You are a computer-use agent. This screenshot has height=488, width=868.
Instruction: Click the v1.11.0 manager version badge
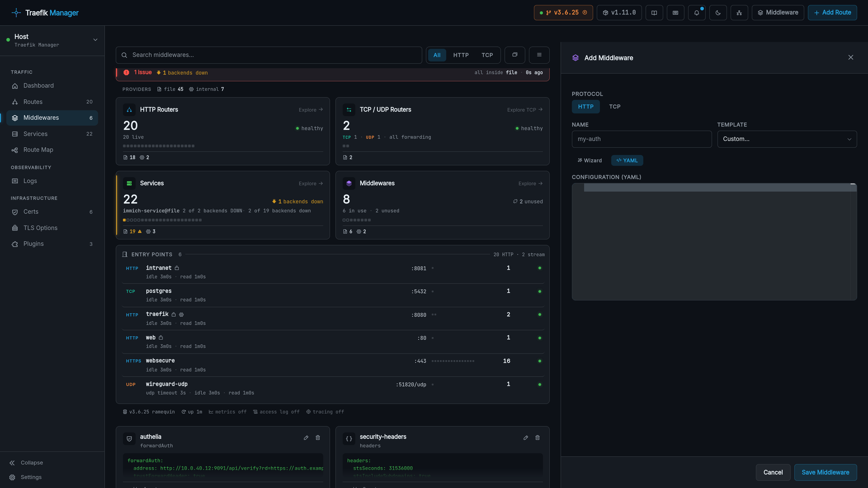tap(619, 13)
